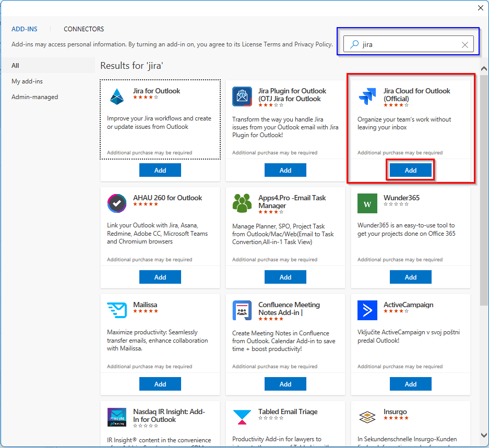The height and width of the screenshot is (448, 489).
Task: Click the Confluence Meeting Notes icon
Action: click(242, 310)
